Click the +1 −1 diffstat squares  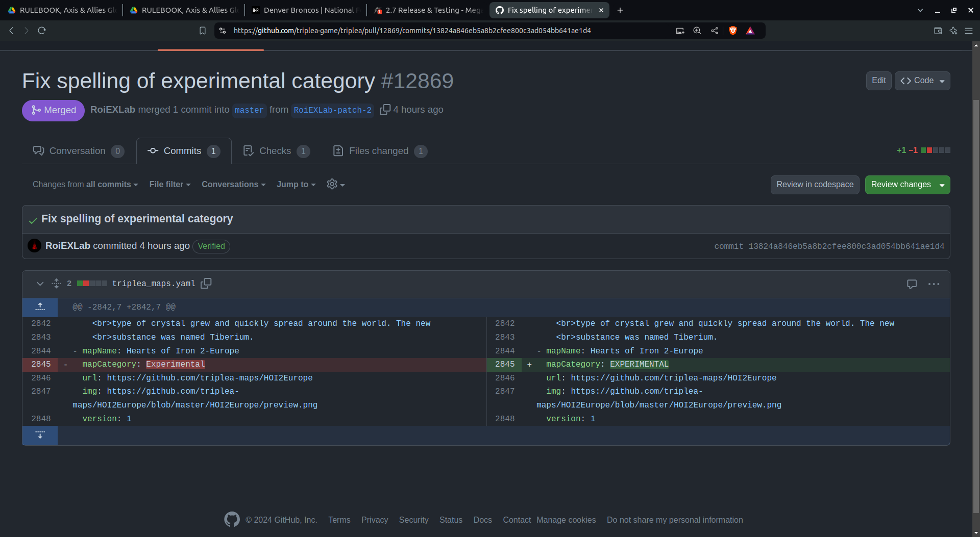tap(936, 150)
